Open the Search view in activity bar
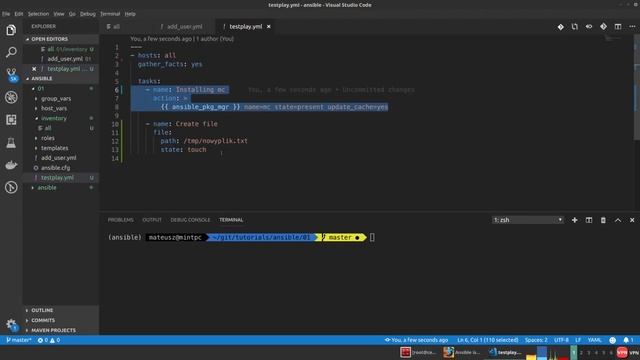Screen dimensions: 640x360 (11, 52)
